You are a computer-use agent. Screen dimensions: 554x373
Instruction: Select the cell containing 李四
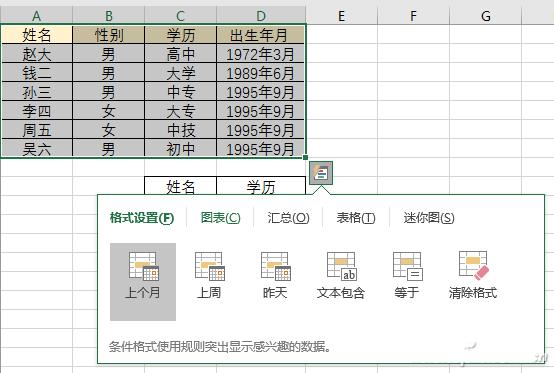coord(37,111)
